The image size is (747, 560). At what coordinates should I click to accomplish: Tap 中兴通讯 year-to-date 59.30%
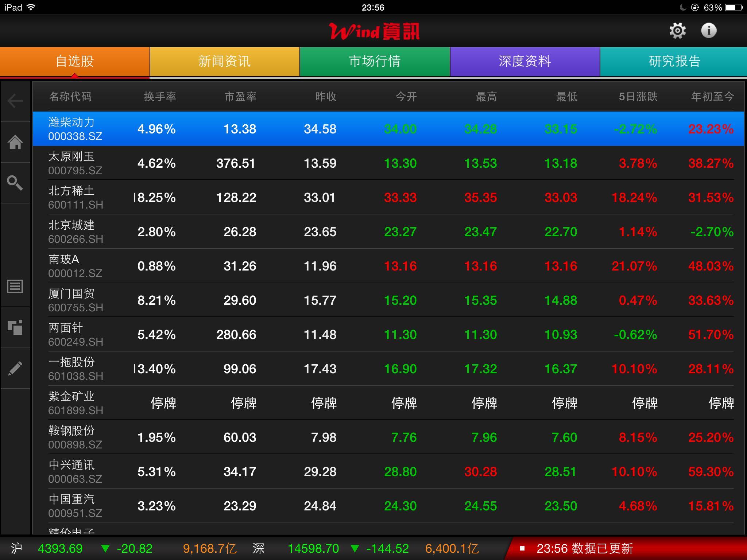coord(711,472)
